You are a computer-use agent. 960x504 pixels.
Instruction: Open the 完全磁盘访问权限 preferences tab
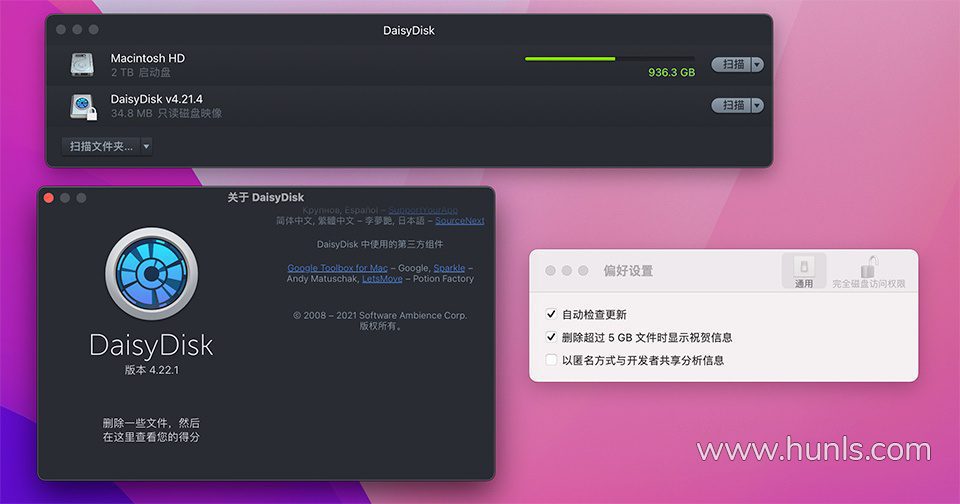(868, 273)
